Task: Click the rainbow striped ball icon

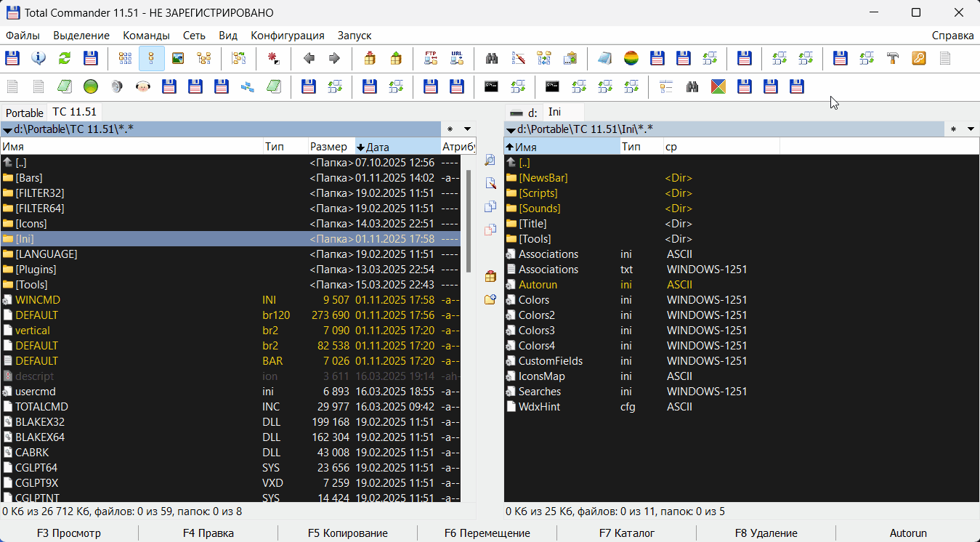Action: pos(631,59)
